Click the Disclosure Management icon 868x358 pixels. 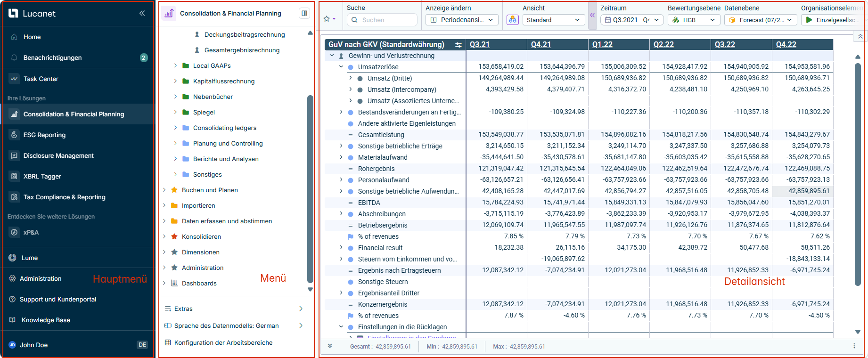pyautogui.click(x=14, y=155)
